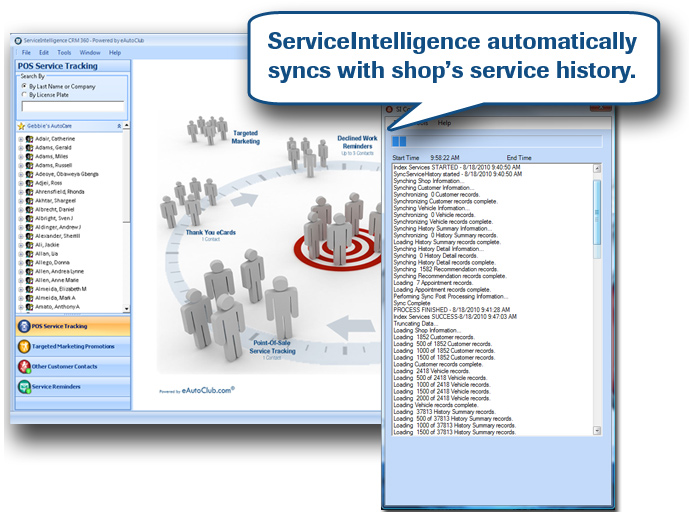Open the POS Service Tracking panel button
This screenshot has height=512, width=689.
[73, 326]
